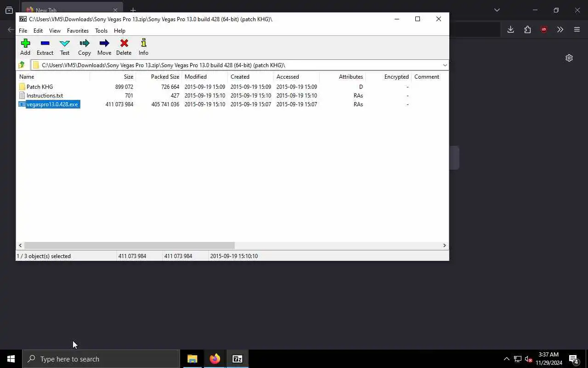Open Firefox downloads panel icon
Screen dimensions: 588x368
(x=510, y=29)
